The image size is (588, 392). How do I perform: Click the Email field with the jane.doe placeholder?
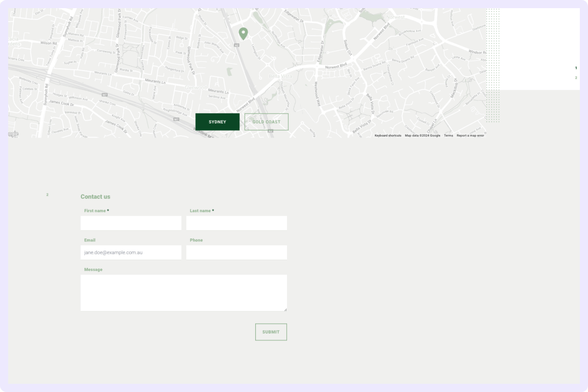point(131,253)
